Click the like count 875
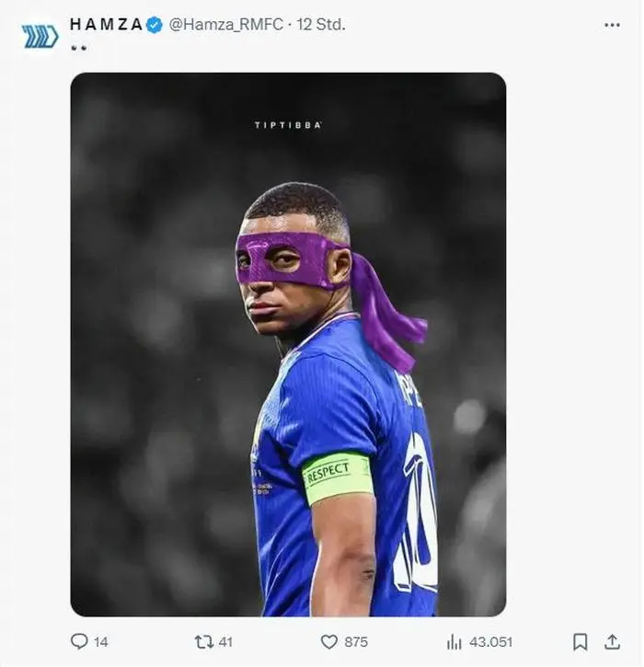Viewport: 644px width, 667px height. tap(356, 642)
